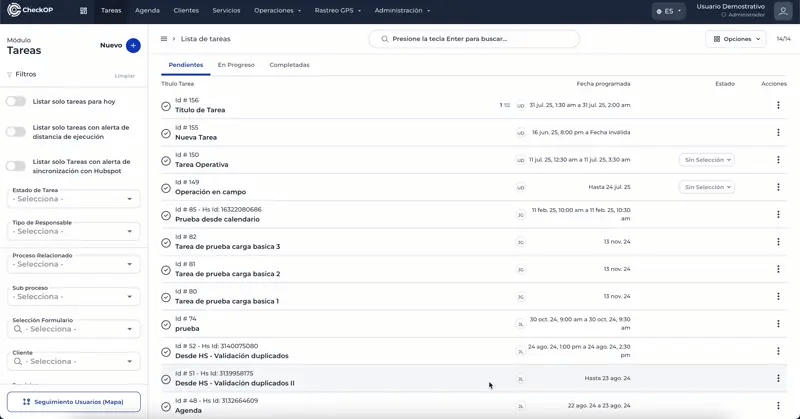The image size is (800, 419).
Task: Click check circle icon for Nueva Tarea
Action: (166, 133)
